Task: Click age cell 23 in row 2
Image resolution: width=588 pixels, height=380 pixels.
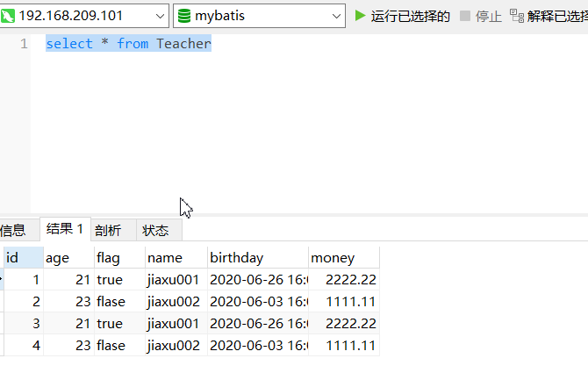Action: [69, 301]
